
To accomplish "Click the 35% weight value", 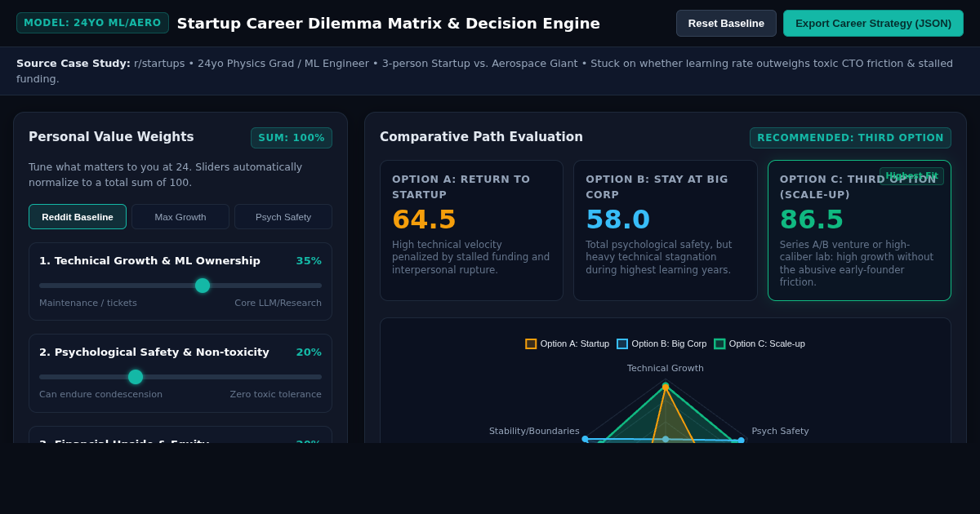I will 309,261.
